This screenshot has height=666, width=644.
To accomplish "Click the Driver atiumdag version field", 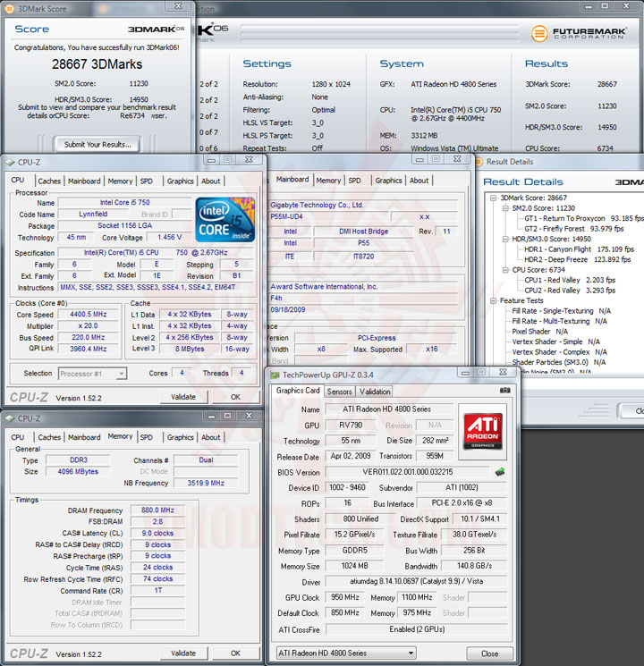I will [416, 581].
